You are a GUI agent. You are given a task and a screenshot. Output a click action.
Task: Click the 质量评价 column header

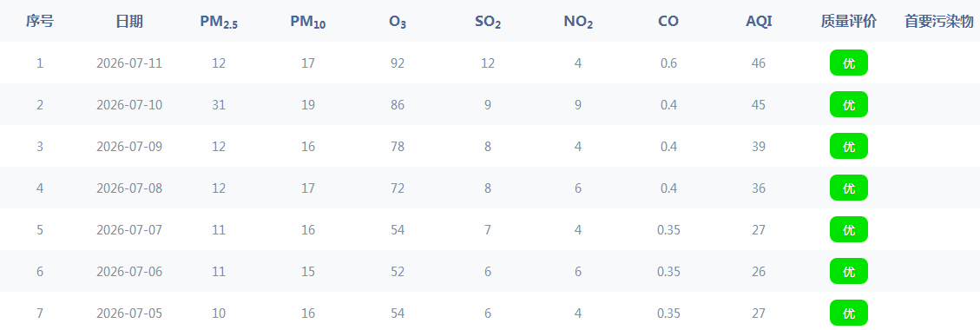[x=849, y=21]
